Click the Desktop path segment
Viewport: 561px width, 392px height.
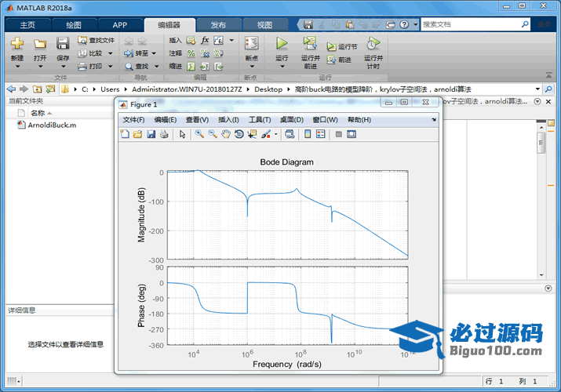click(268, 89)
